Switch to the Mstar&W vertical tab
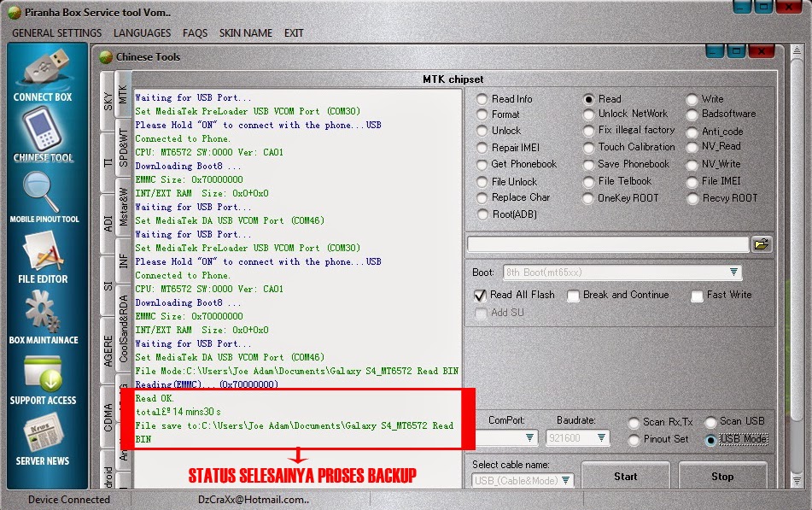Screen dimensions: 812x510 pyautogui.click(x=123, y=207)
